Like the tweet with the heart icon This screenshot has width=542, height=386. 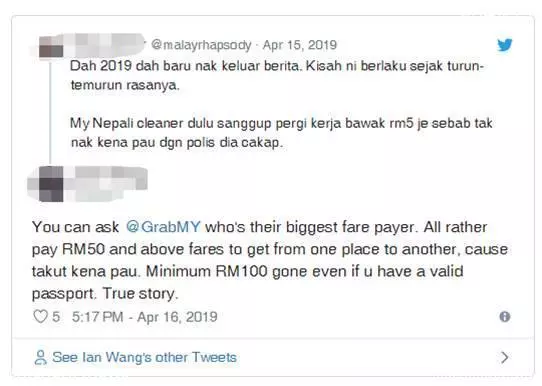coord(40,317)
